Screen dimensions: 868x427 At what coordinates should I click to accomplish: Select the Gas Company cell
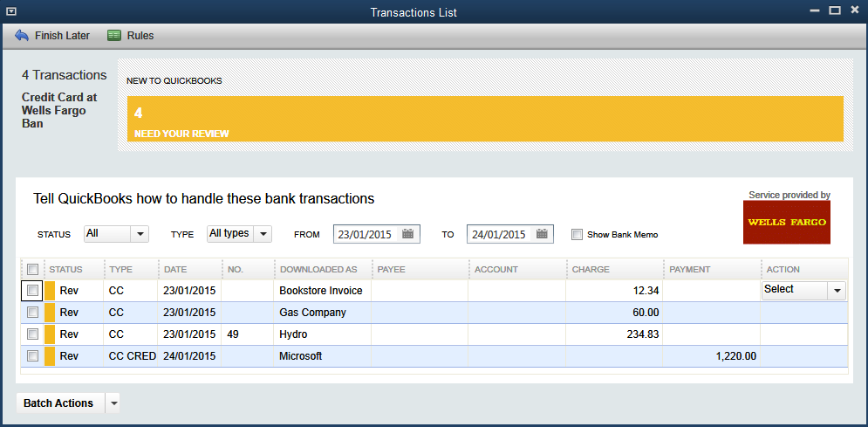click(x=322, y=313)
